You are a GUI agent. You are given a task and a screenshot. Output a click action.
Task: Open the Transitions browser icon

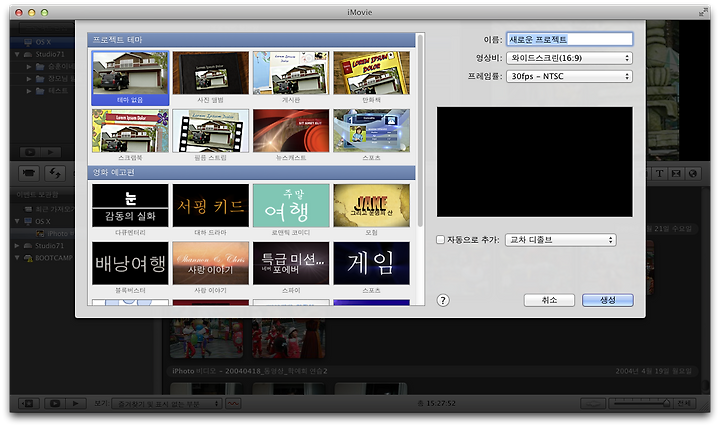pos(676,174)
